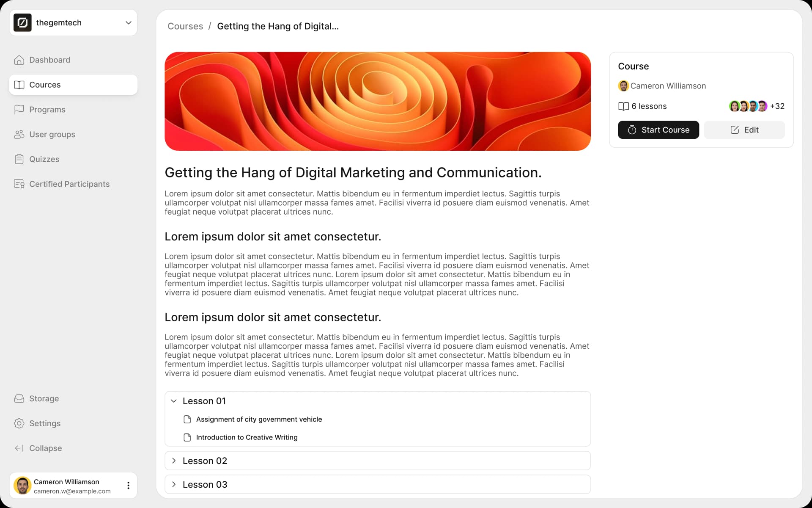Viewport: 812px width, 508px height.
Task: Click the Storage inbox icon
Action: [19, 399]
